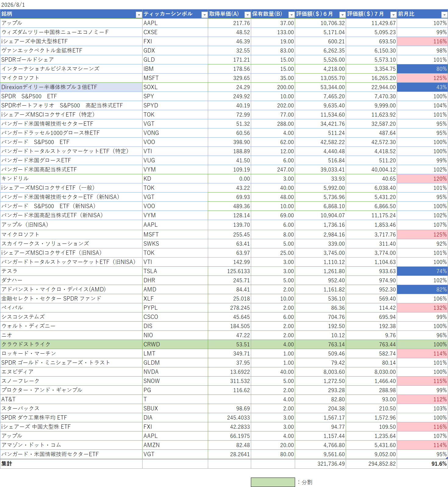The image size is (448, 487).
Task: Select the total ratio 91.6%
Action: [x=422, y=464]
